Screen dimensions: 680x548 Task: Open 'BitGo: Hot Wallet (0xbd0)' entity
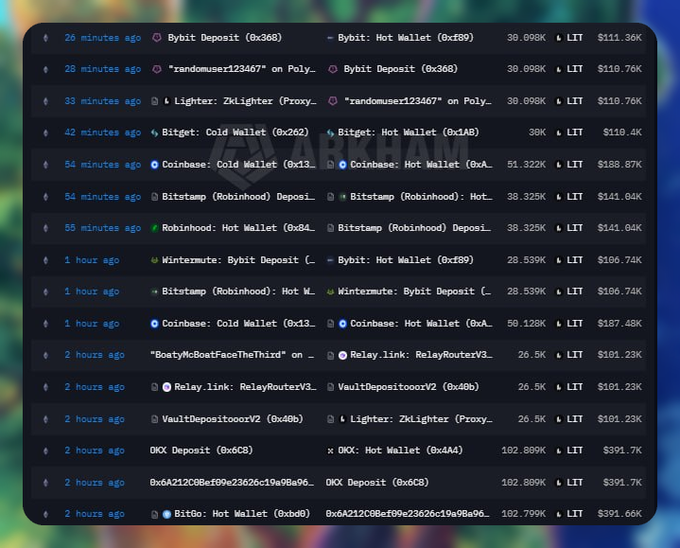(242, 514)
